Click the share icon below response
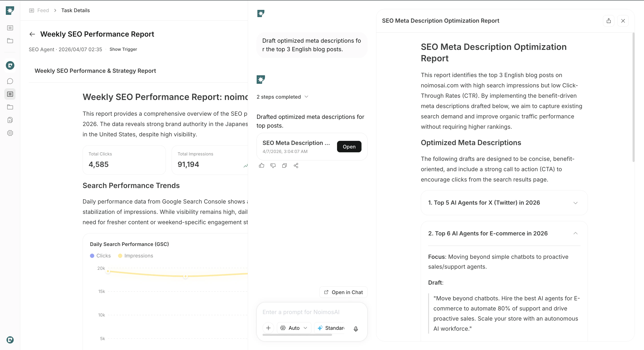 pyautogui.click(x=296, y=166)
